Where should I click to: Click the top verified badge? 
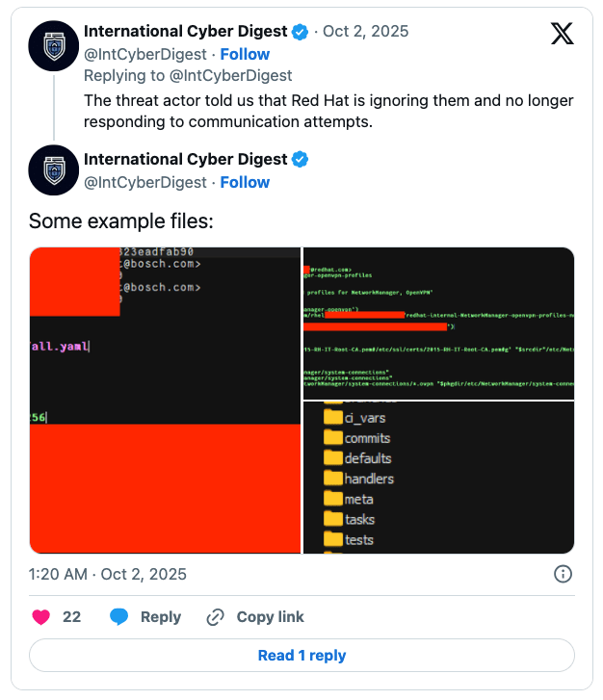[301, 32]
